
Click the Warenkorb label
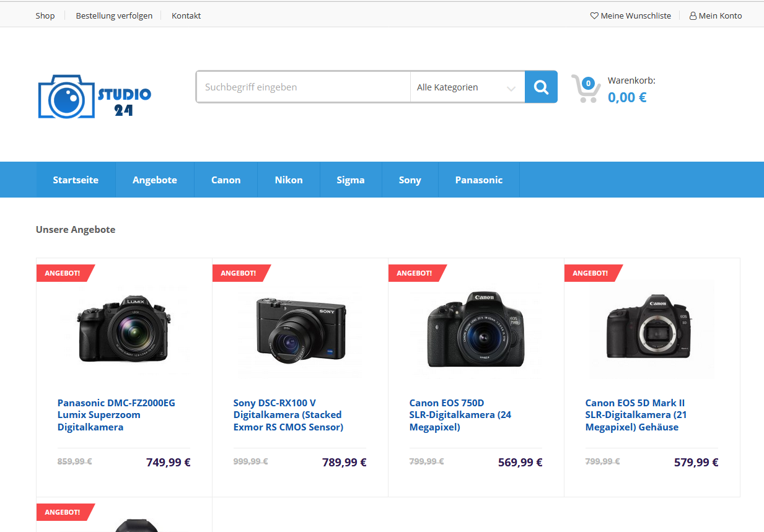(x=631, y=81)
